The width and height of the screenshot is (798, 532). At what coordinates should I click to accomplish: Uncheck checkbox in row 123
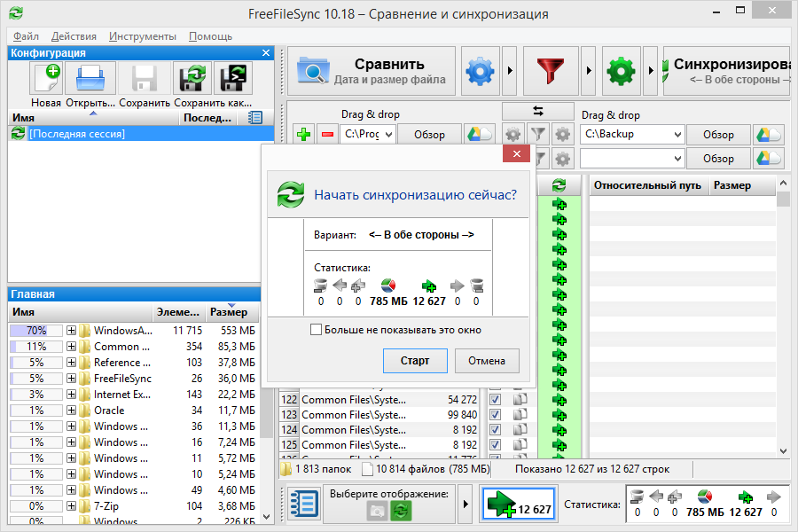pos(495,415)
